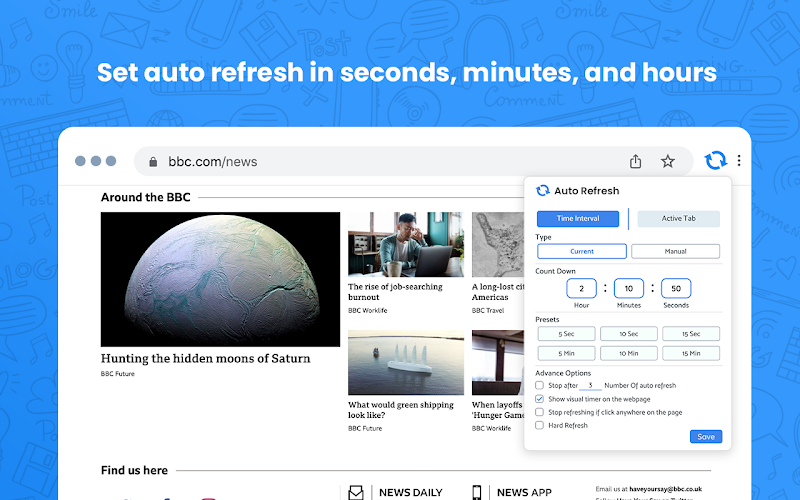The height and width of the screenshot is (500, 800).
Task: Choose the 10 Sec preset
Action: click(629, 334)
